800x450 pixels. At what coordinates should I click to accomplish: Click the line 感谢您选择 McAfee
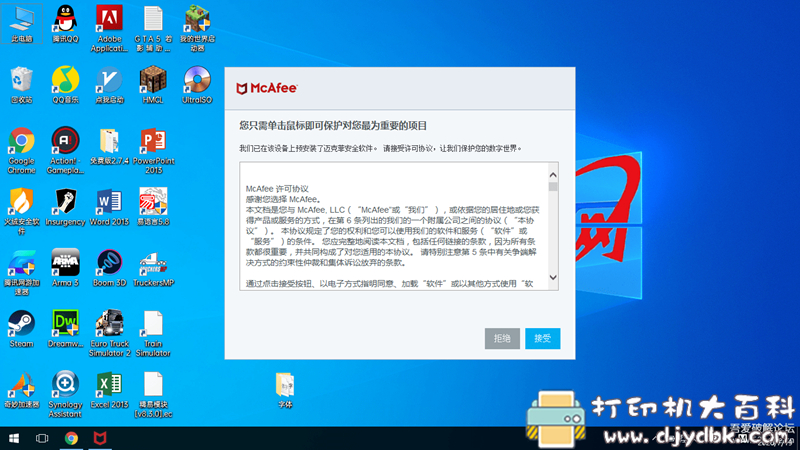point(283,199)
